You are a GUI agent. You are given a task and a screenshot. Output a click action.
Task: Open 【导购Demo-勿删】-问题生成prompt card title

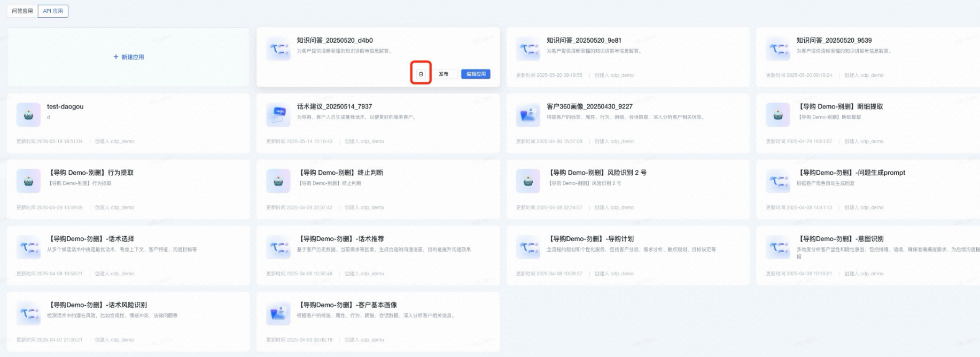click(x=851, y=173)
